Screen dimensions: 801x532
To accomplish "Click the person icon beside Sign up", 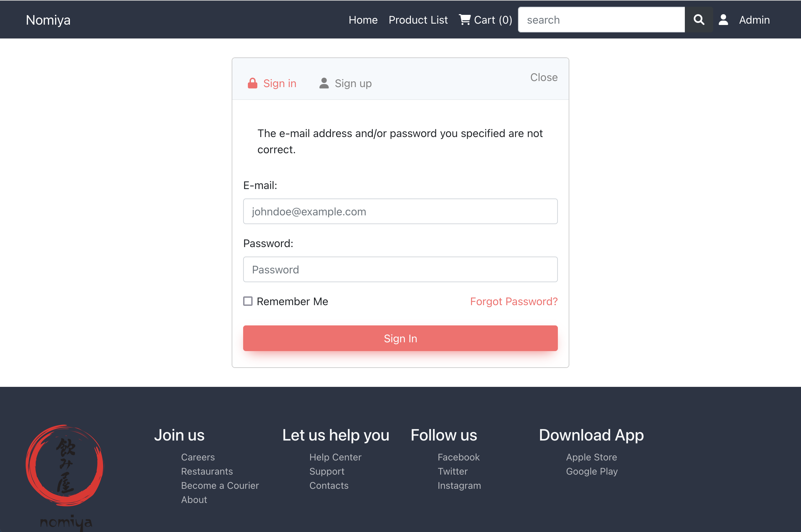I will [324, 83].
